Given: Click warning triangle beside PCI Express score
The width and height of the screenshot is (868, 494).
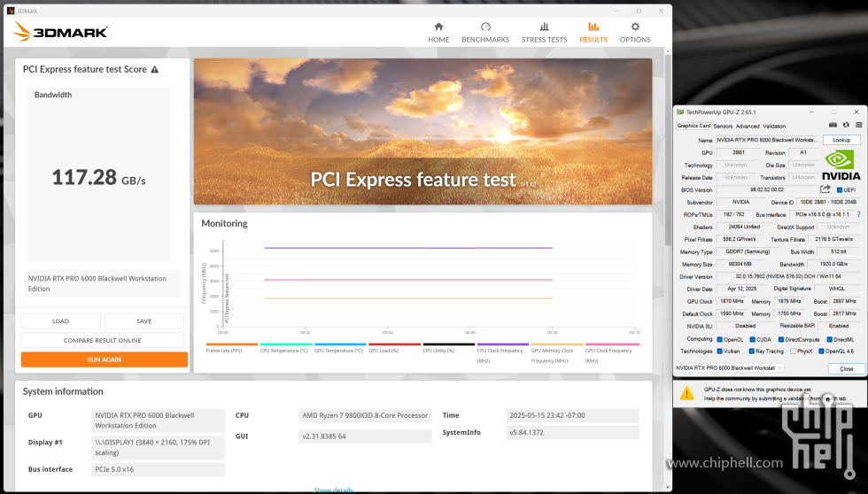Looking at the screenshot, I should 154,70.
